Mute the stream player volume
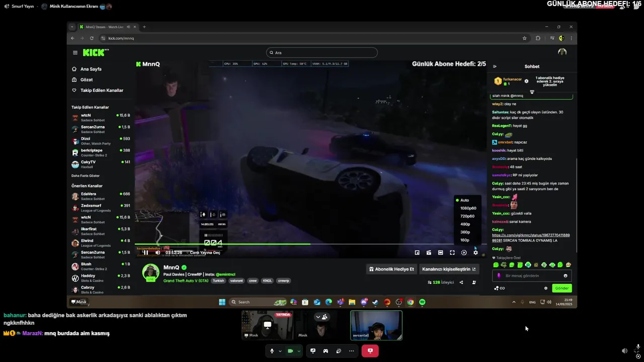644x362 pixels. click(157, 252)
